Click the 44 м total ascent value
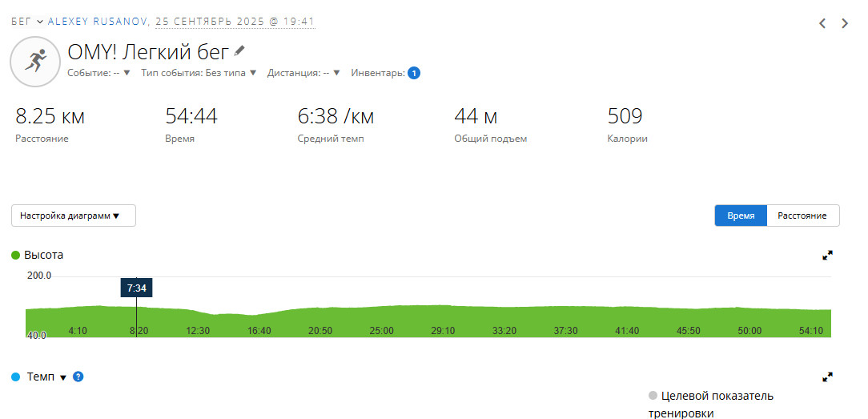The width and height of the screenshot is (868, 419). tap(476, 117)
